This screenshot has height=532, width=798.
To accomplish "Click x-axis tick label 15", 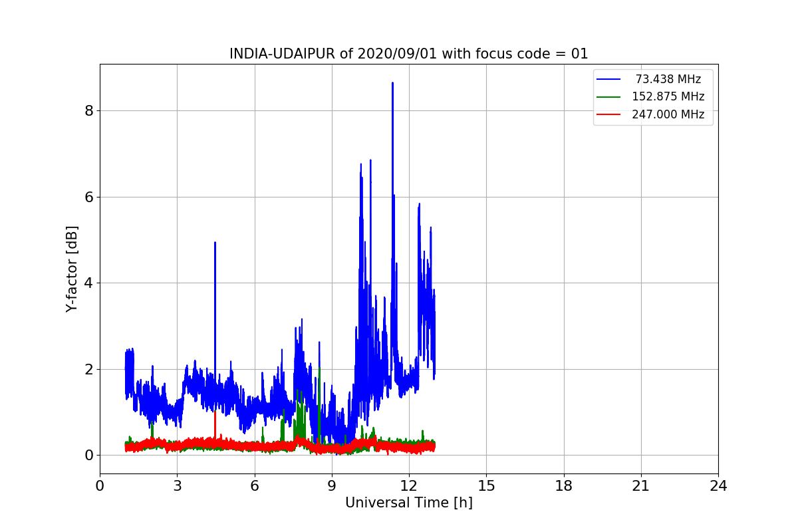I will (x=486, y=486).
